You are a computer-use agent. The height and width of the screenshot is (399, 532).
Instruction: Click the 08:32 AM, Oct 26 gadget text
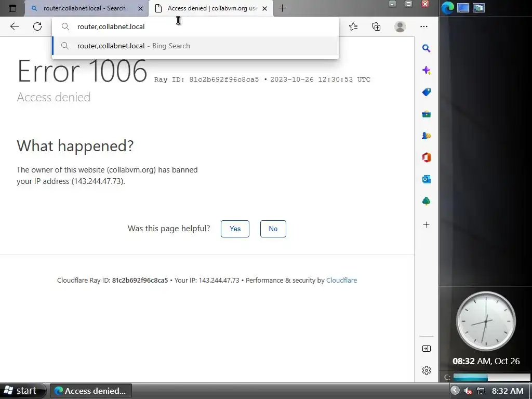486,361
